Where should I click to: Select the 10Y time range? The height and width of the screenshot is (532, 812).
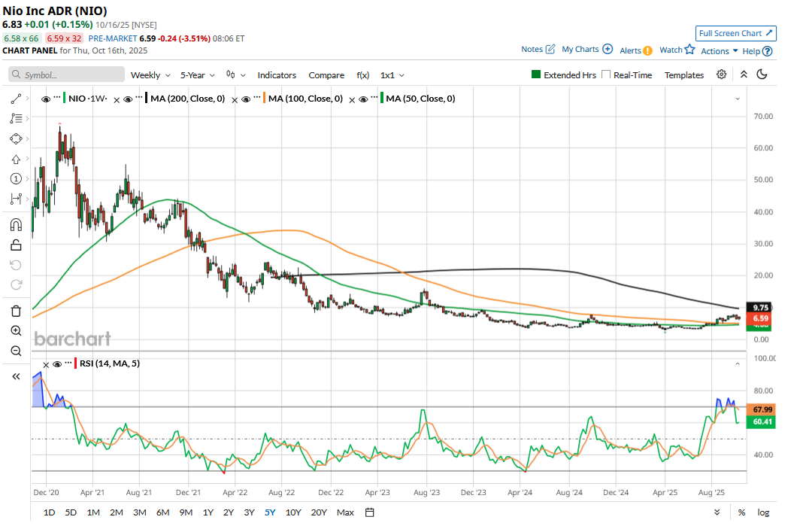pyautogui.click(x=293, y=512)
